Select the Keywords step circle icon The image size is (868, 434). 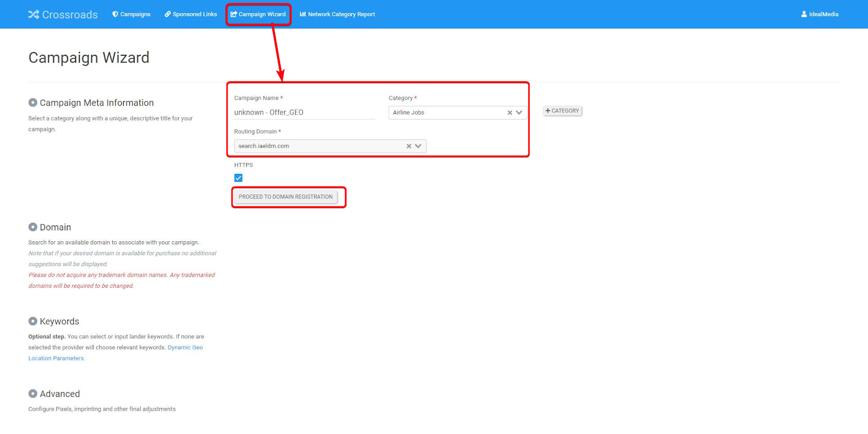point(33,321)
